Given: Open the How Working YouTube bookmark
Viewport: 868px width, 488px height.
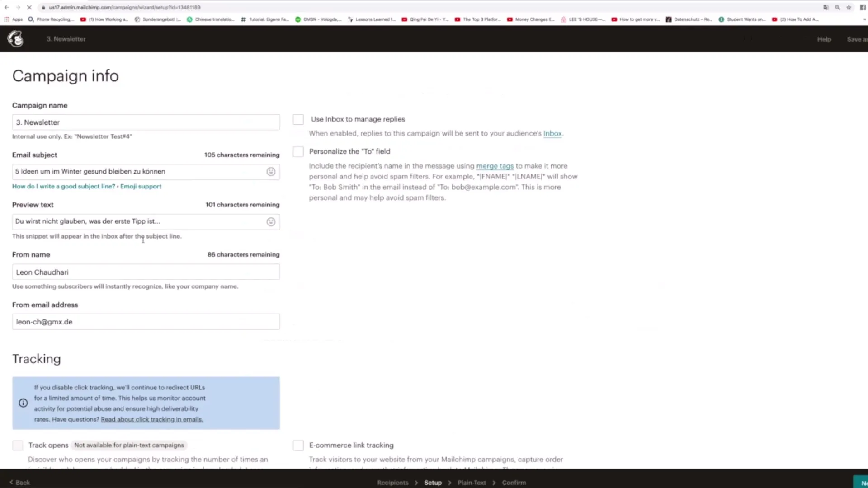Looking at the screenshot, I should [x=104, y=19].
